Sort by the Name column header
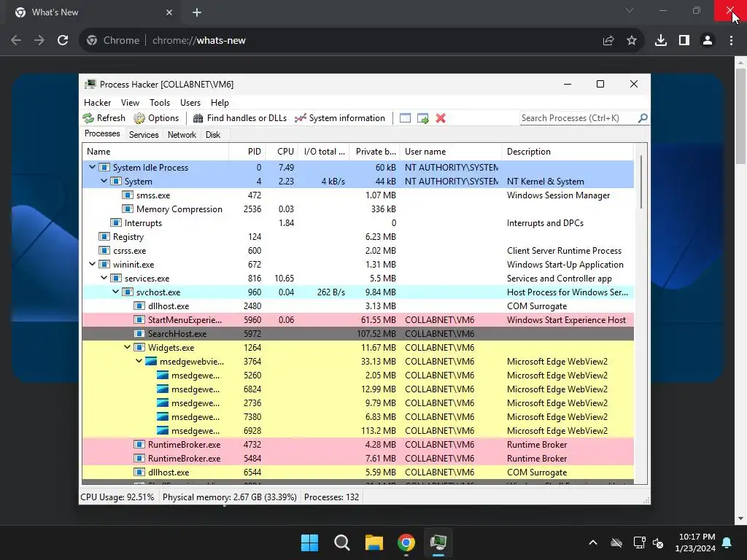 pyautogui.click(x=155, y=152)
